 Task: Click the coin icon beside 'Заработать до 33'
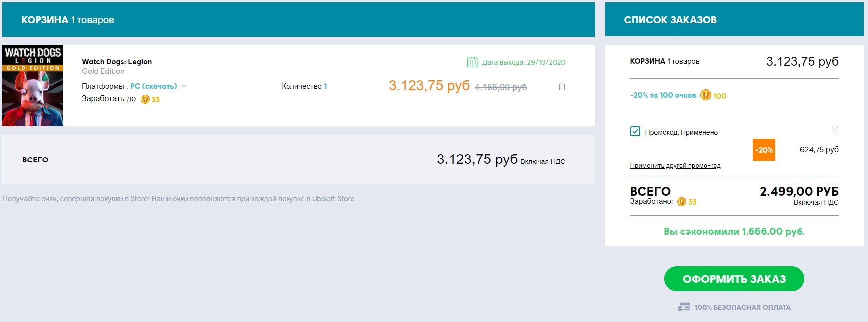[145, 99]
